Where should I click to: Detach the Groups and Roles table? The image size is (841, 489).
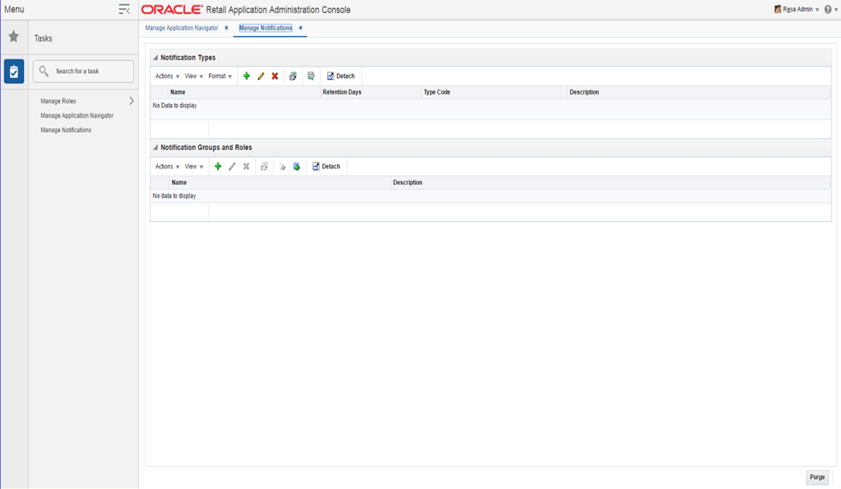coord(326,166)
